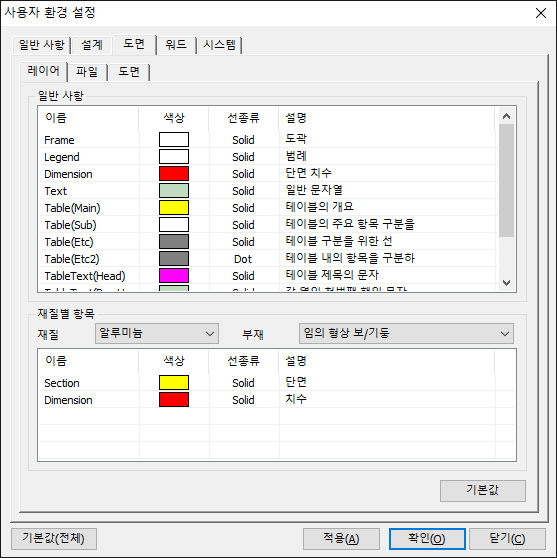Click the red Dimension color swatch in general list
This screenshot has height=558, width=557.
click(174, 174)
